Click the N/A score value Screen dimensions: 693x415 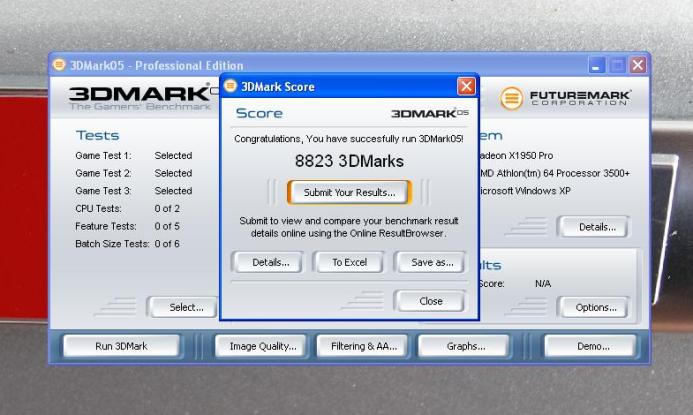[543, 284]
